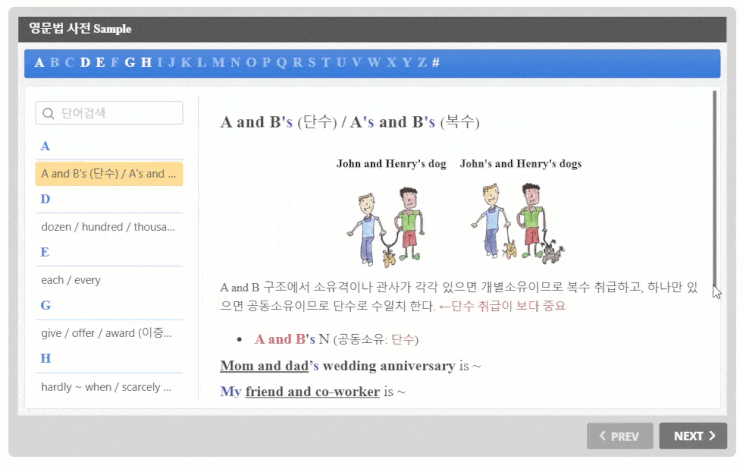743x466 pixels.
Task: Jump to letter G in alphabet bar
Action: pyautogui.click(x=130, y=63)
